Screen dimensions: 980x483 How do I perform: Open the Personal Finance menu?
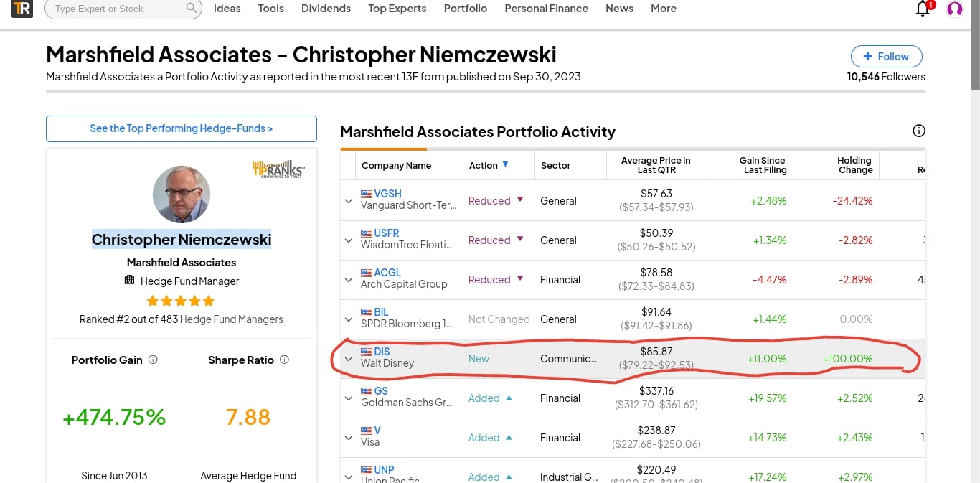click(x=546, y=9)
